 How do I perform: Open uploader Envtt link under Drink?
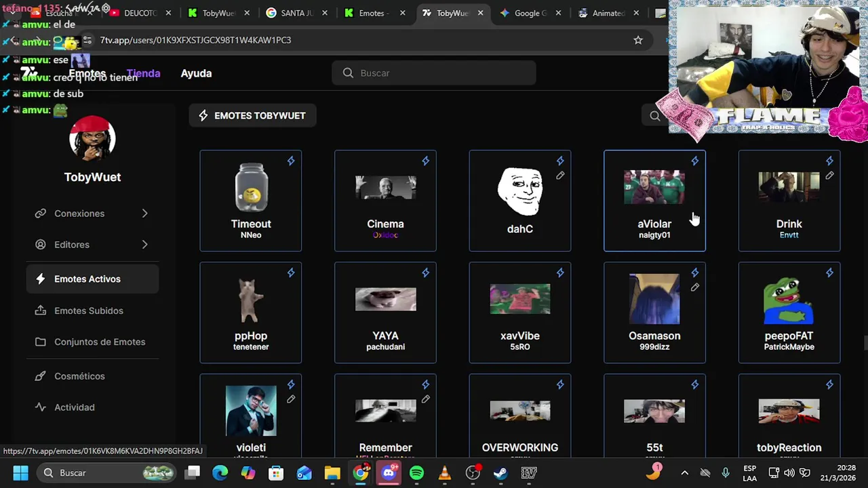point(789,235)
